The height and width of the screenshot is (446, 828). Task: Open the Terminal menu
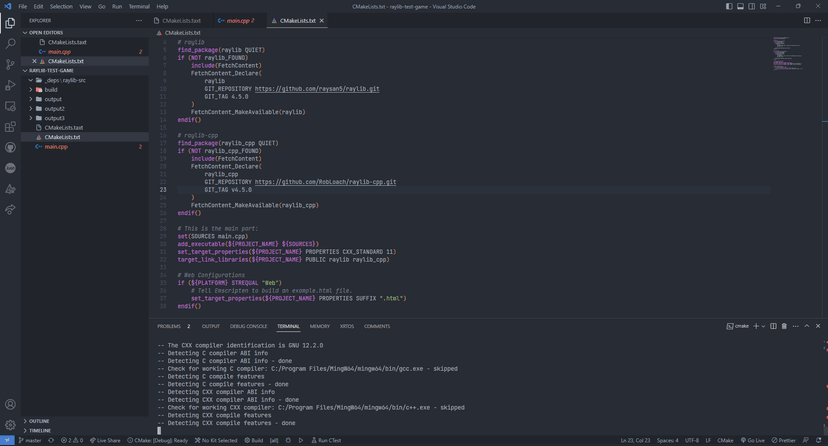[139, 6]
